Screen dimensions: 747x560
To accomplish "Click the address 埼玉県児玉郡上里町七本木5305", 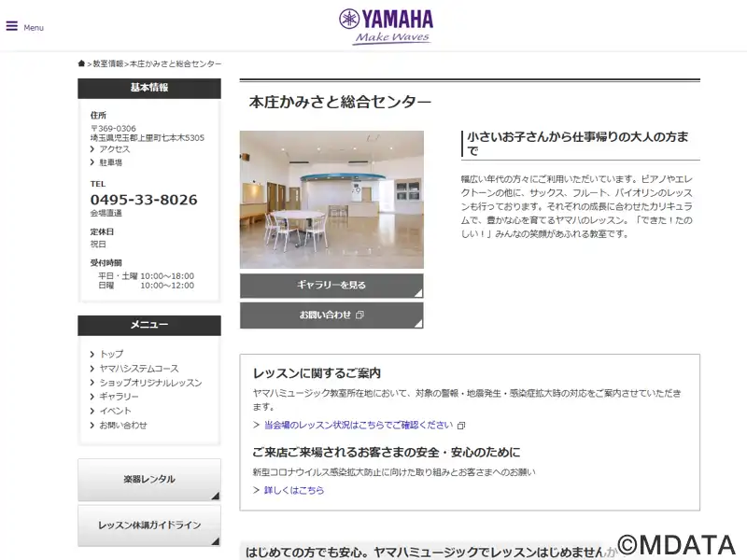I will click(x=148, y=137).
